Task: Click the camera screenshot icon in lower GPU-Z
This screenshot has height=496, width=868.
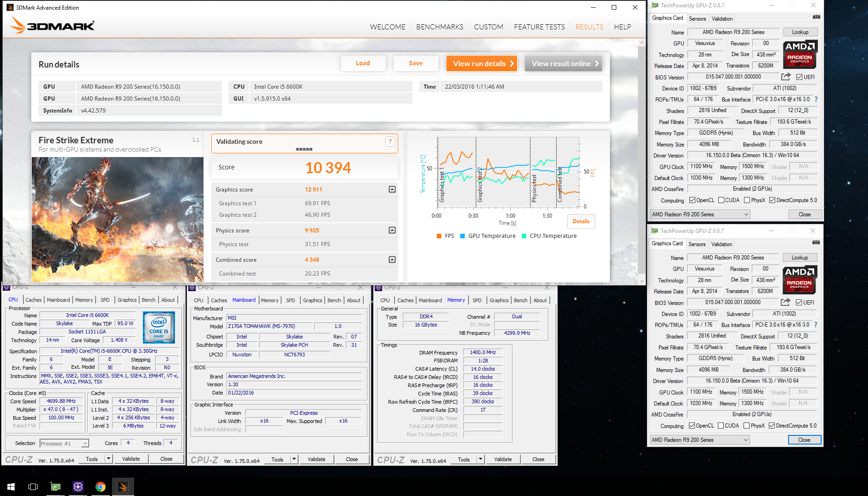Action: tap(816, 242)
